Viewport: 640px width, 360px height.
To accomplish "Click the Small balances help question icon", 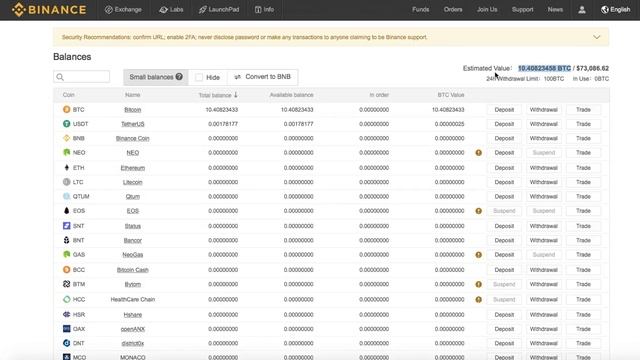I will 179,77.
